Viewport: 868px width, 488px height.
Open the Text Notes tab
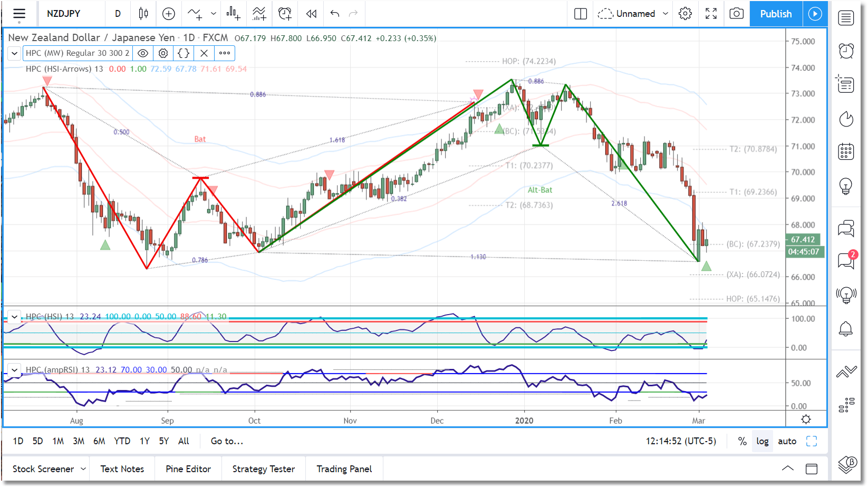pyautogui.click(x=122, y=469)
